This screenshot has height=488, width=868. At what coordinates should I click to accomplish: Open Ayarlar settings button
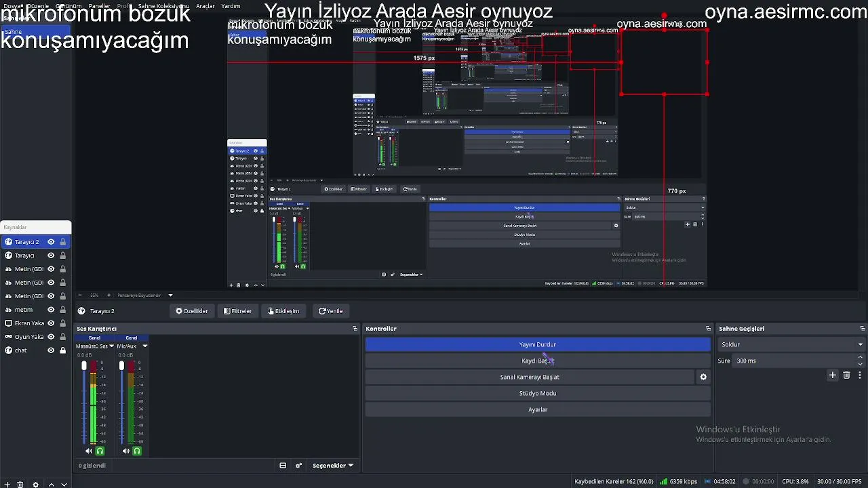(538, 409)
